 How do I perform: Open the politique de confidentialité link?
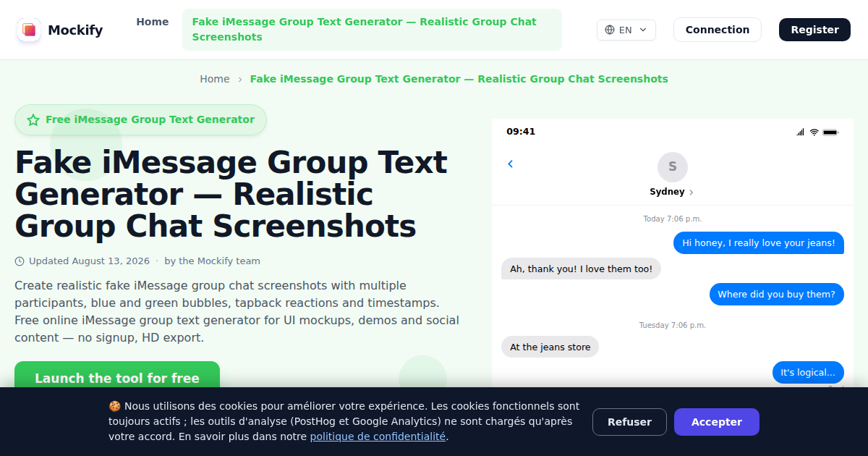point(378,436)
